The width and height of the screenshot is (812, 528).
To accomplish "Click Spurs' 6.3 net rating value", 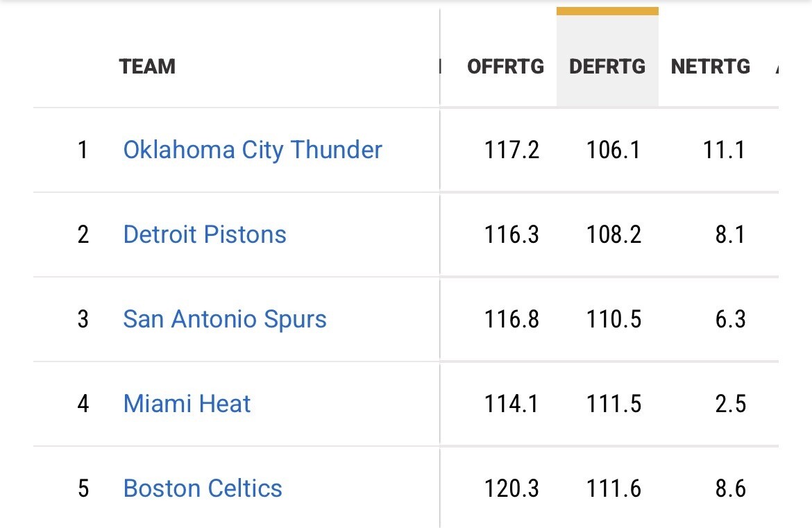I will pos(730,319).
